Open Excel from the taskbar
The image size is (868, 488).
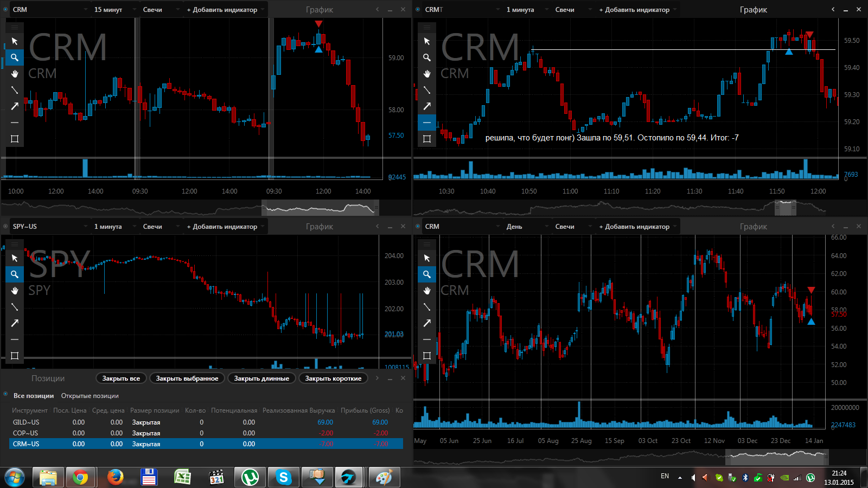(x=182, y=477)
